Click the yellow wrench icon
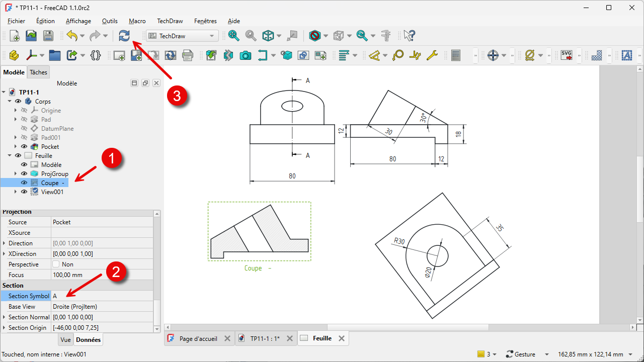 432,55
